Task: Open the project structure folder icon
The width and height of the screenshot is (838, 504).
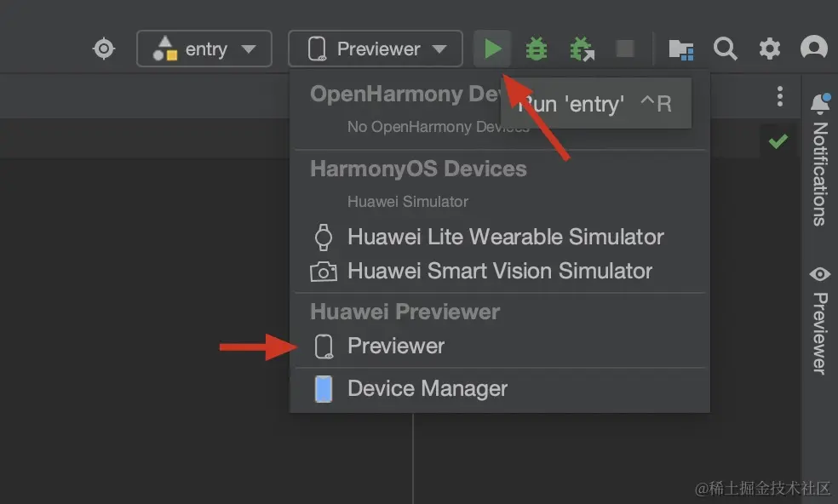Action: pos(680,49)
